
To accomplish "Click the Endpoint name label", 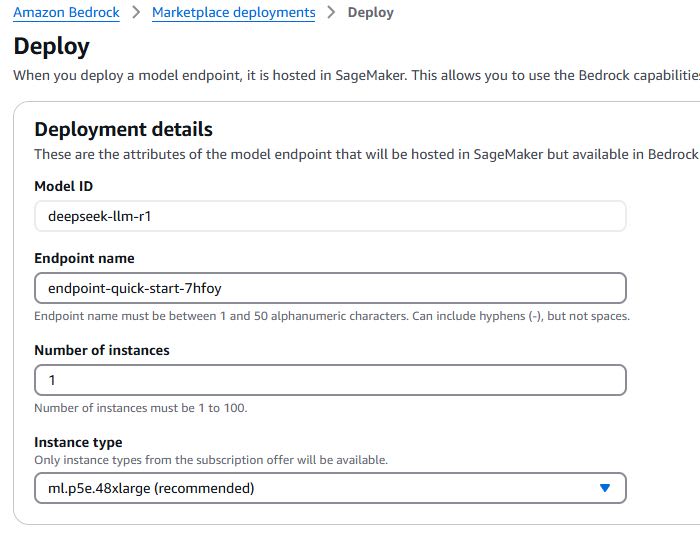I will coord(84,258).
